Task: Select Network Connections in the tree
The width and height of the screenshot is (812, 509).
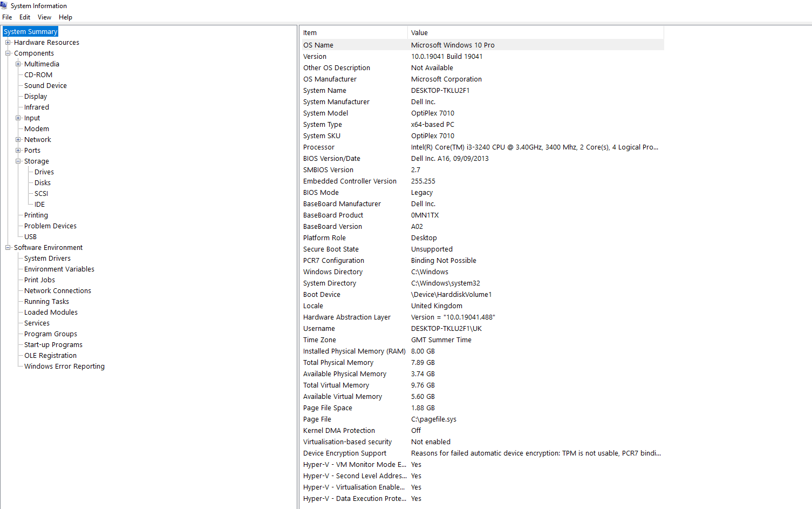Action: tap(57, 291)
